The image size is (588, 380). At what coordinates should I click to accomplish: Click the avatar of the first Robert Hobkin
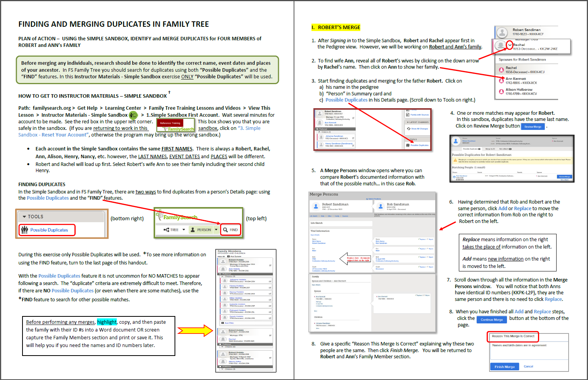pos(223,261)
